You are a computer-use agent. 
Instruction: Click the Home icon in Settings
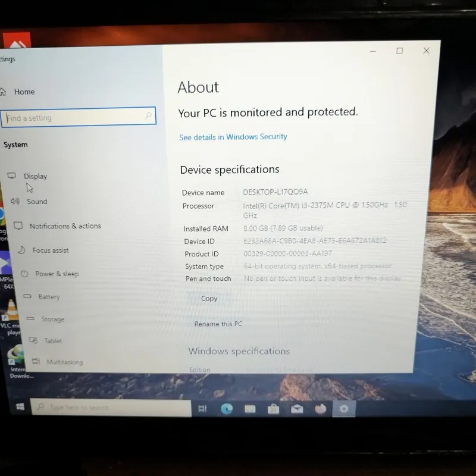[x=3, y=92]
